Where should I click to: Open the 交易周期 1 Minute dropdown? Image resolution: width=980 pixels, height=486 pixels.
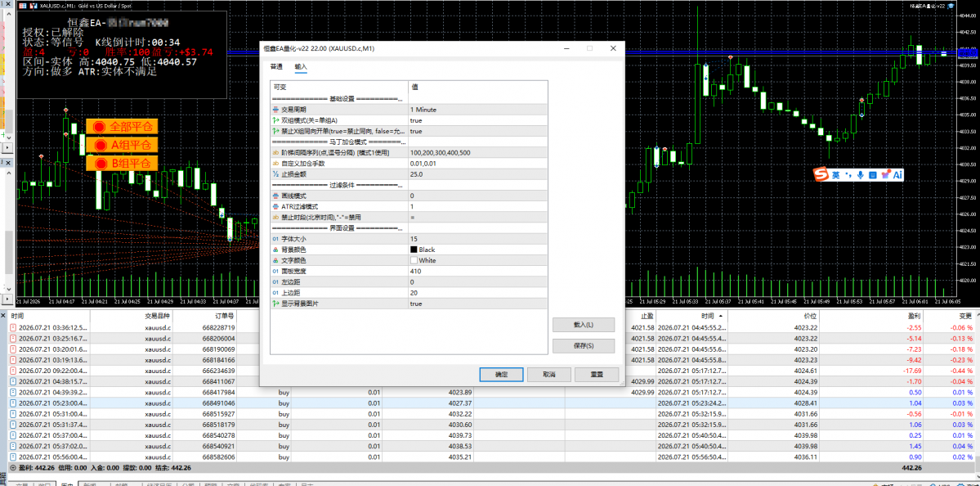478,109
